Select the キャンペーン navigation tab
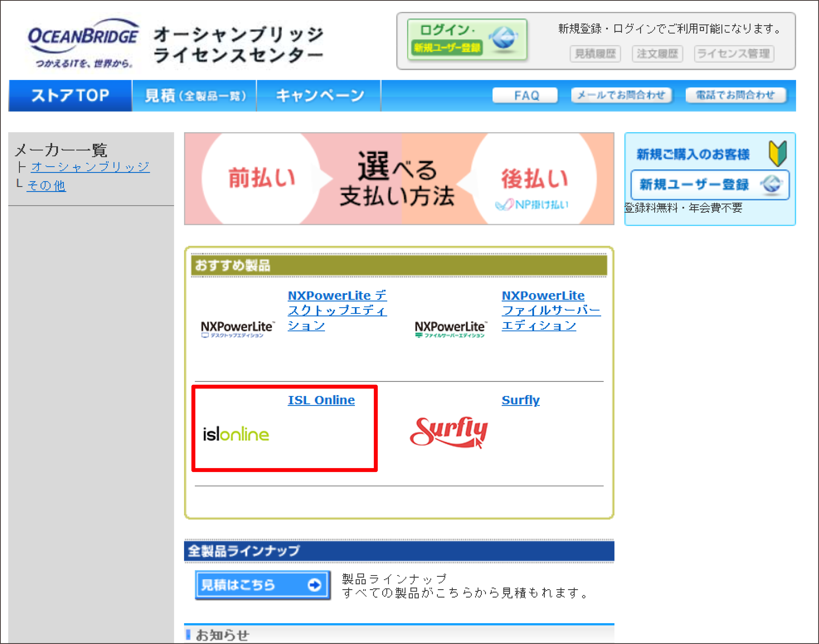 click(319, 96)
